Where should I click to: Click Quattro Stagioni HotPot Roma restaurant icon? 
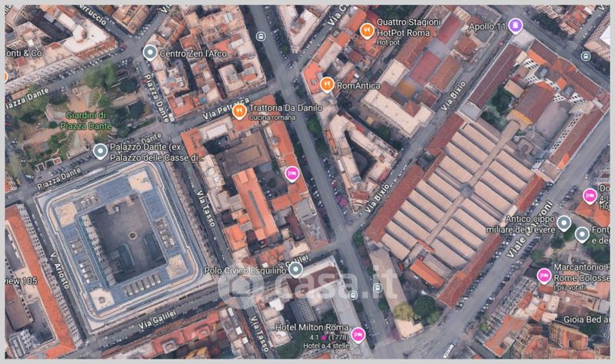point(367,31)
